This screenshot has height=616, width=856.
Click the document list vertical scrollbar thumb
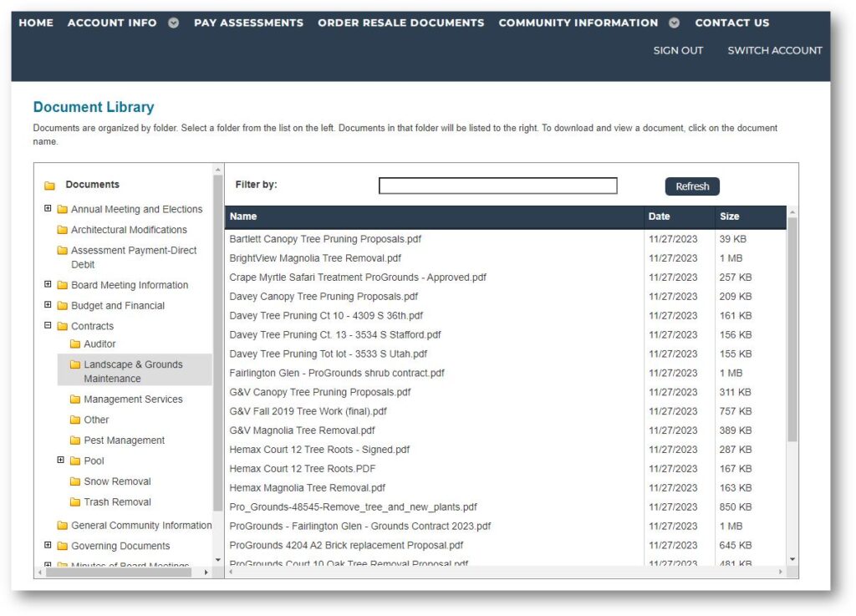(x=792, y=329)
